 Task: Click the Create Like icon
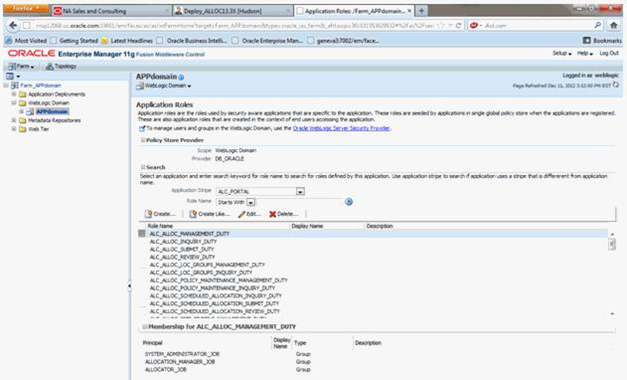[193, 214]
